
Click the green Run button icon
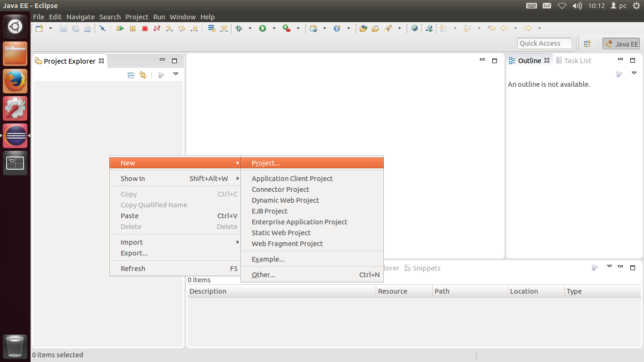pos(263,28)
